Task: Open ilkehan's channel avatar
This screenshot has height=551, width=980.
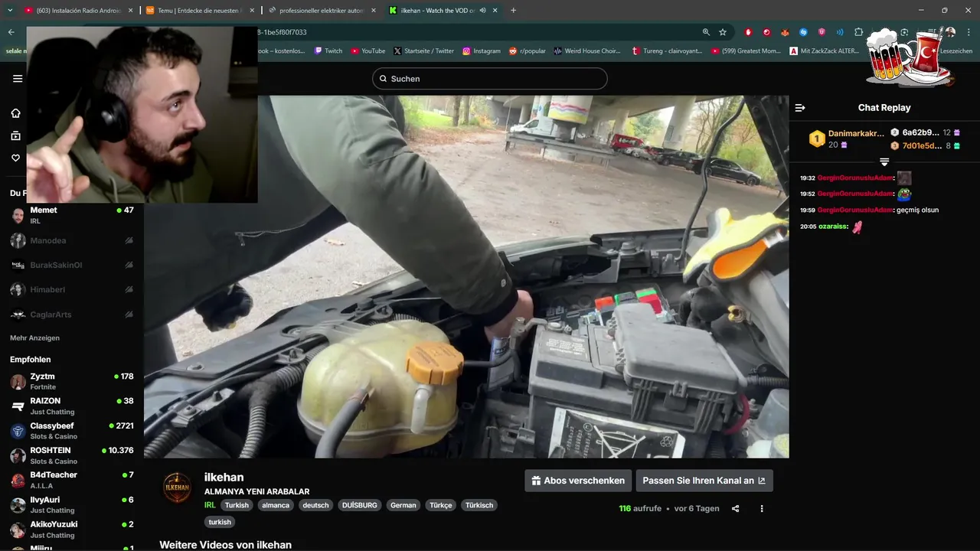Action: point(178,487)
